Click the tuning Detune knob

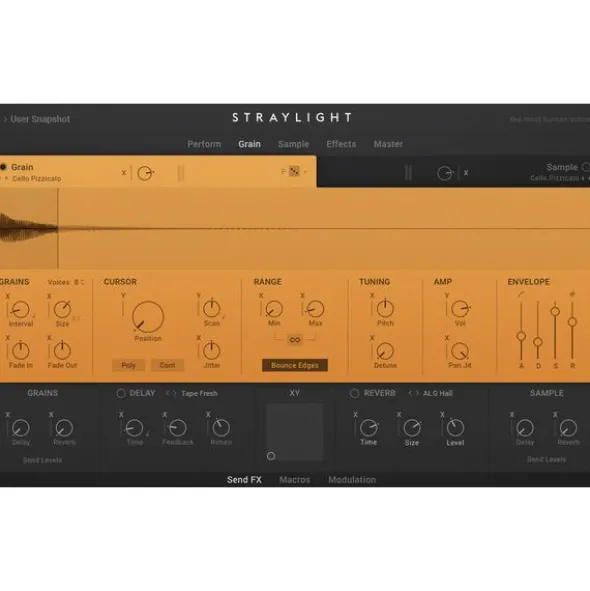pyautogui.click(x=385, y=351)
